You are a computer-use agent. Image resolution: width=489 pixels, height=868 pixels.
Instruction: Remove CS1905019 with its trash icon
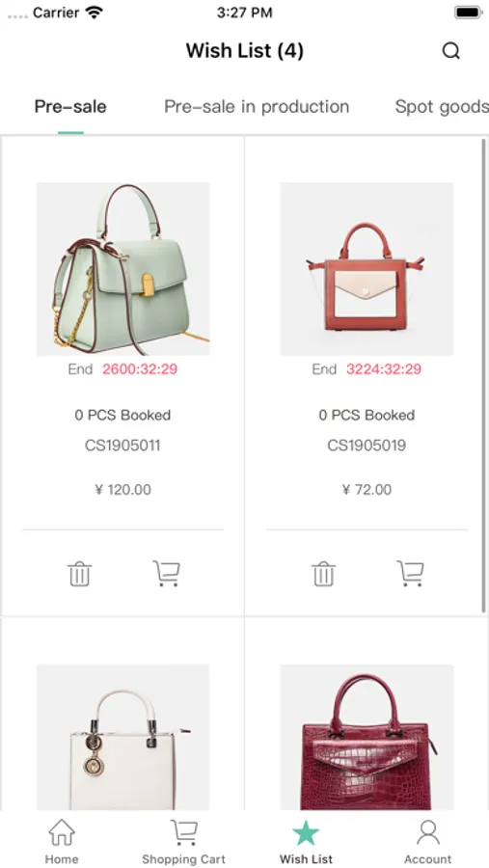pyautogui.click(x=323, y=574)
